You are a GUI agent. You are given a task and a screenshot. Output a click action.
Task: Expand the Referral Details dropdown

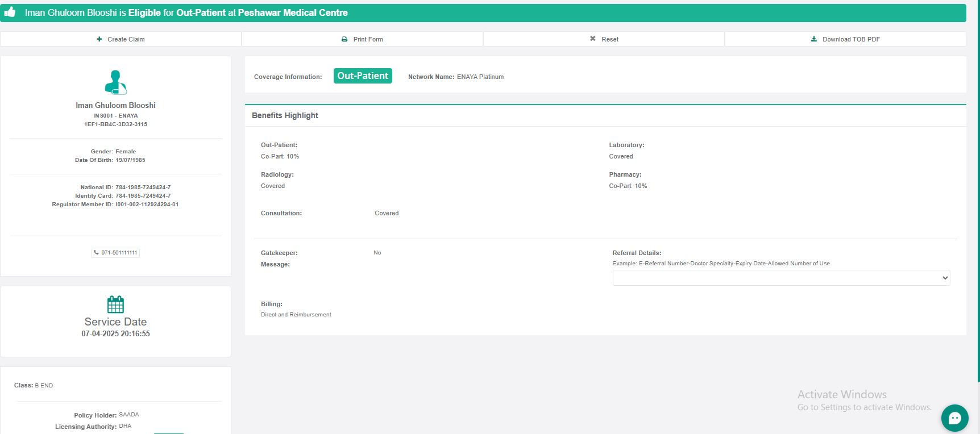[x=781, y=278]
